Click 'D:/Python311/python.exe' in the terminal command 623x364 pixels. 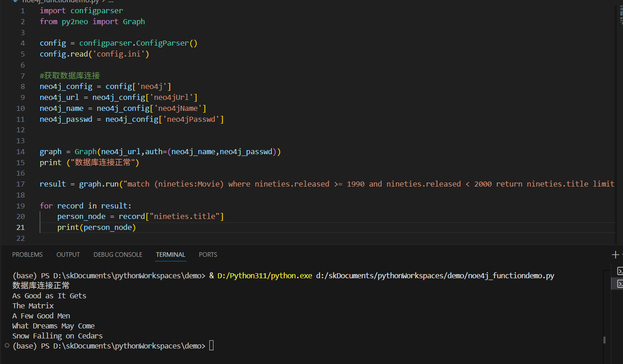pos(265,276)
